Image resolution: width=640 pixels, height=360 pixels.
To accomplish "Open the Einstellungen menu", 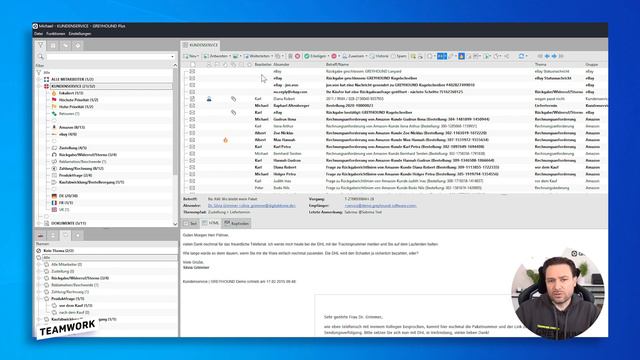I will (80, 34).
